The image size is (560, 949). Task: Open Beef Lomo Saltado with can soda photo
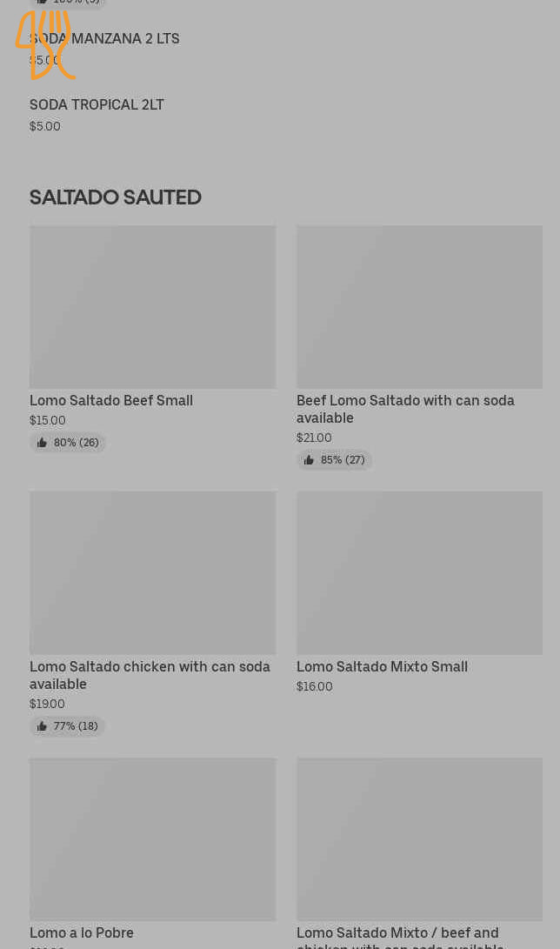419,307
